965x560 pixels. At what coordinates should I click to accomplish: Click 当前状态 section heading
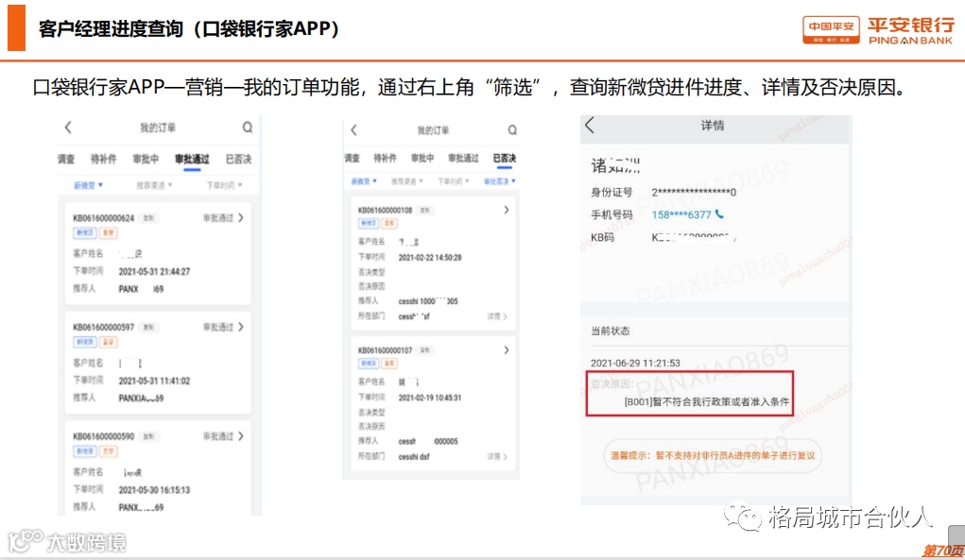(x=610, y=331)
